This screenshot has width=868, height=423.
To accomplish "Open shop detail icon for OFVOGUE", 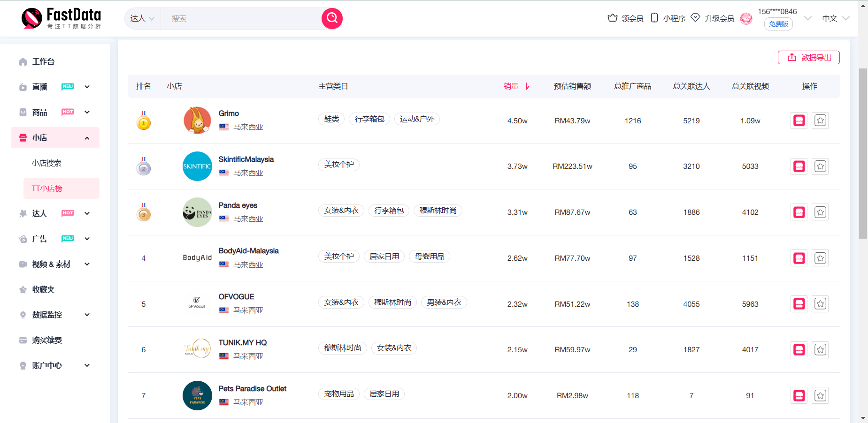I will pyautogui.click(x=799, y=304).
